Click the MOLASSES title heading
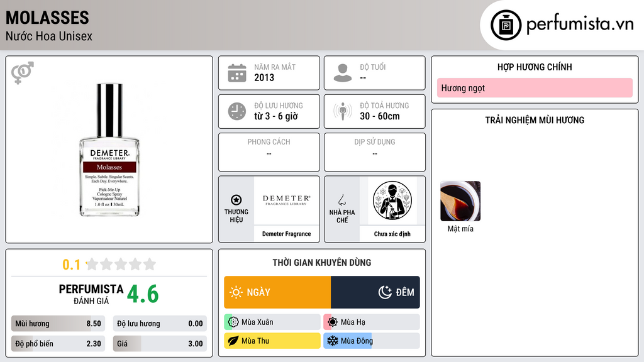This screenshot has width=644, height=362. [x=47, y=18]
